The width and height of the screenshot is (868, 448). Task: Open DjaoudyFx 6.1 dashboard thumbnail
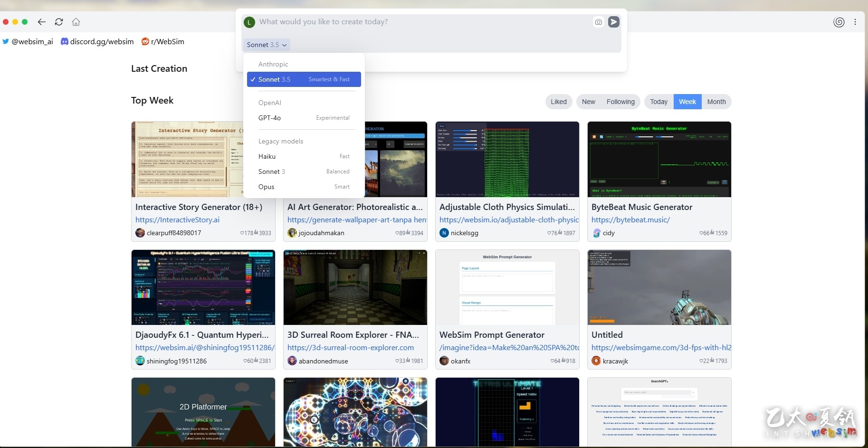pos(203,287)
